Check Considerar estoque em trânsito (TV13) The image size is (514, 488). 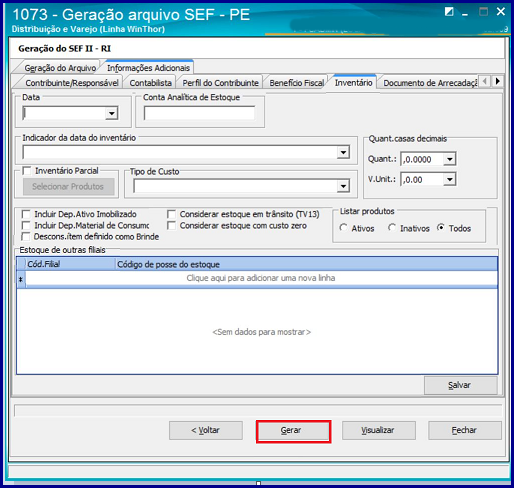pyautogui.click(x=171, y=214)
